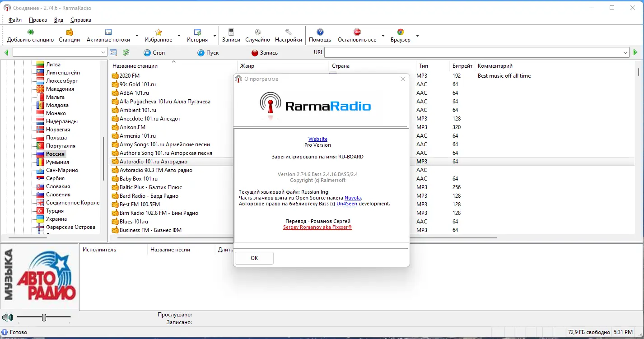The width and height of the screenshot is (644, 339).
Task: Click OK in the About dialog
Action: (254, 258)
